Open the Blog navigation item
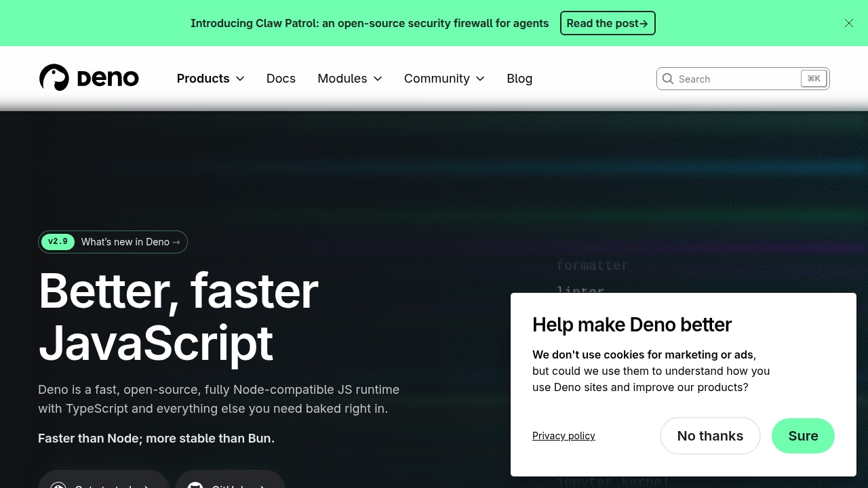 [519, 79]
